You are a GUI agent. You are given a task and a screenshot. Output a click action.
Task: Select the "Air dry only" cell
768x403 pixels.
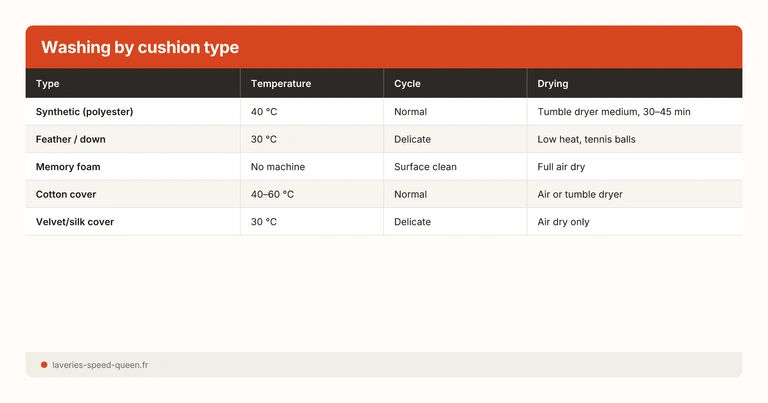pyautogui.click(x=563, y=222)
